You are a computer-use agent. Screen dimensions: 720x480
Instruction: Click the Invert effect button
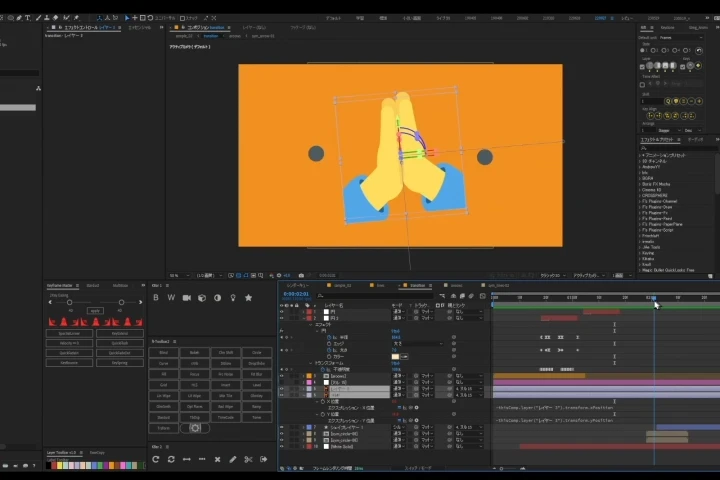pos(225,385)
